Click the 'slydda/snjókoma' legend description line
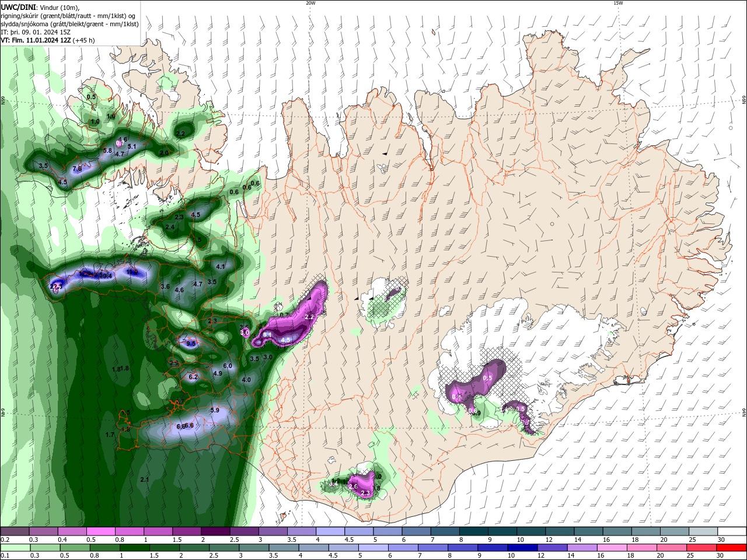Image resolution: width=747 pixels, height=560 pixels. pos(69,24)
